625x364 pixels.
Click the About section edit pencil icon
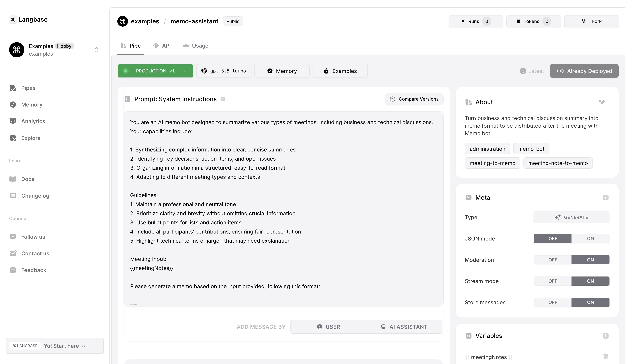click(602, 102)
